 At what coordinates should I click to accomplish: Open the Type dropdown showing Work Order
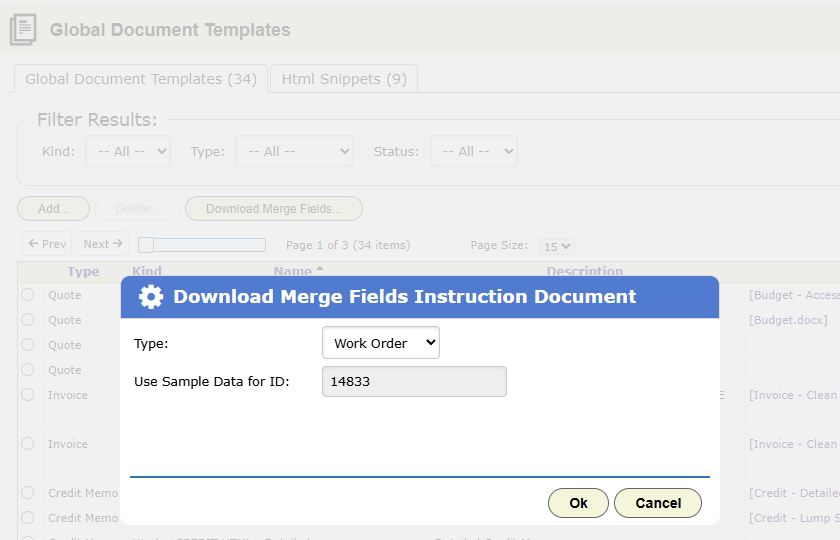point(381,343)
